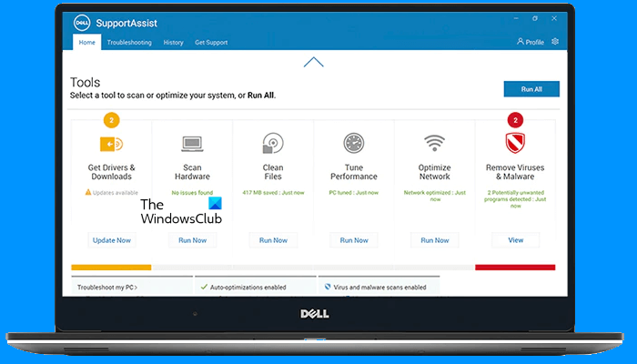Click the Tune Performance label

[354, 172]
